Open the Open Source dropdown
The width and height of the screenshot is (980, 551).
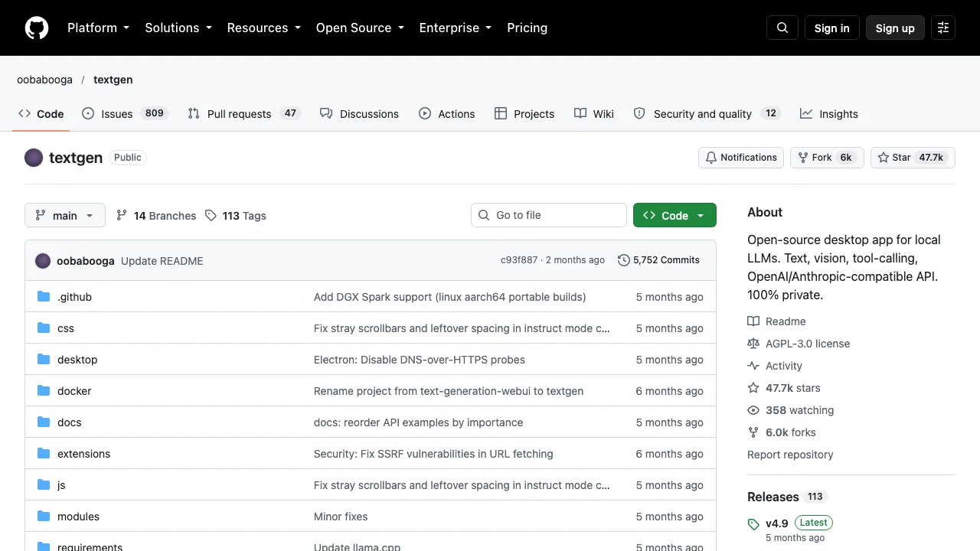pyautogui.click(x=361, y=28)
